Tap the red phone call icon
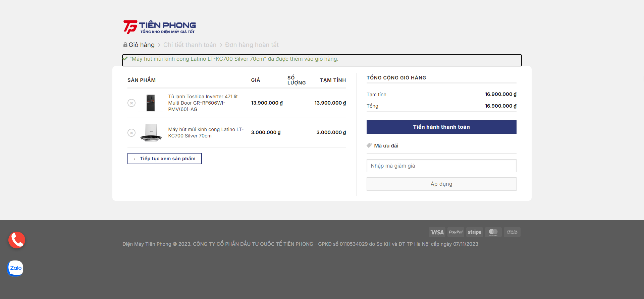This screenshot has width=644, height=299. 17,240
